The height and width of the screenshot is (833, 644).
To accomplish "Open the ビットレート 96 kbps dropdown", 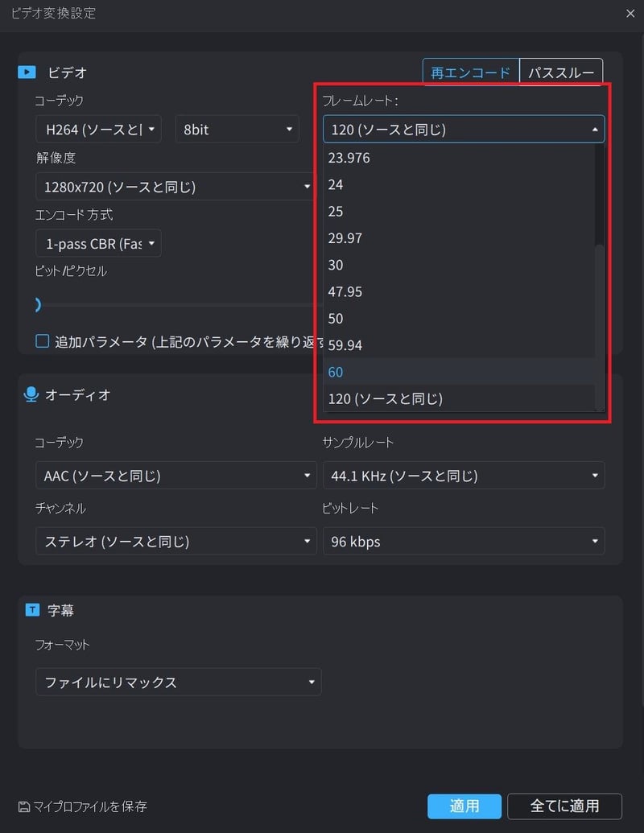I will [x=464, y=541].
